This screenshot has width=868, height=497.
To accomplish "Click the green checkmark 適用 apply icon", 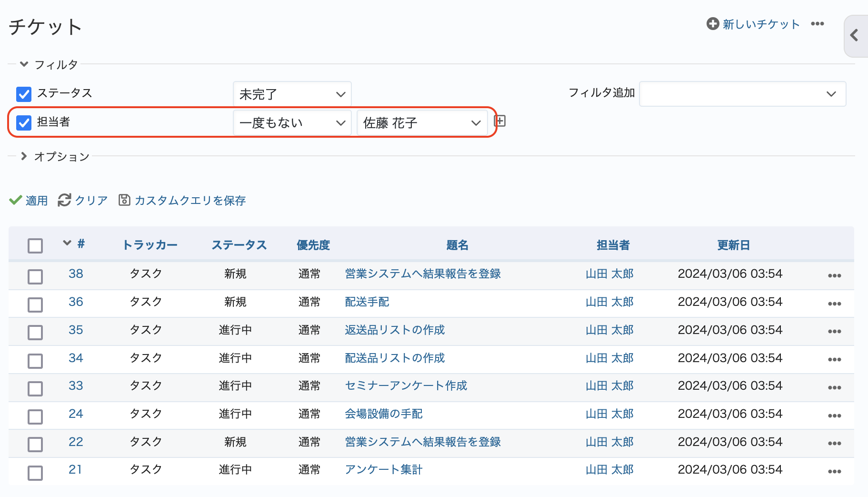I will pyautogui.click(x=16, y=200).
